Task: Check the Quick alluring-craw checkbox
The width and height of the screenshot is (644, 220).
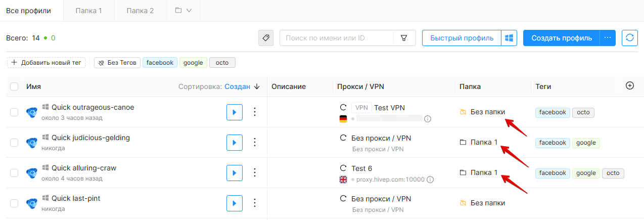Action: pyautogui.click(x=14, y=173)
